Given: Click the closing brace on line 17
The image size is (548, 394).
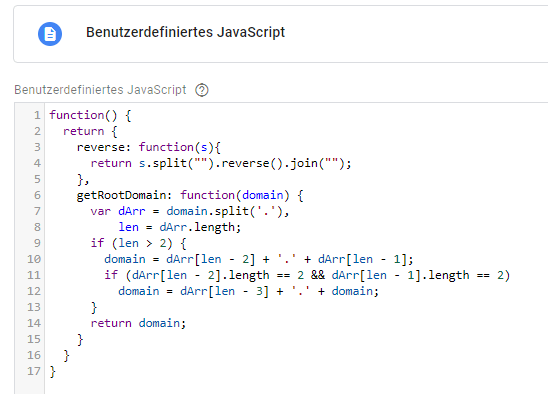Looking at the screenshot, I should tap(52, 372).
